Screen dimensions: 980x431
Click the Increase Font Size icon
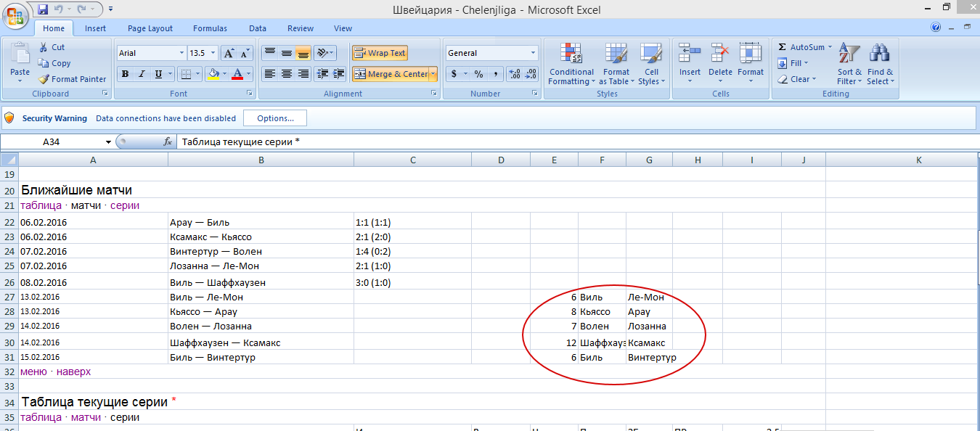[x=229, y=53]
